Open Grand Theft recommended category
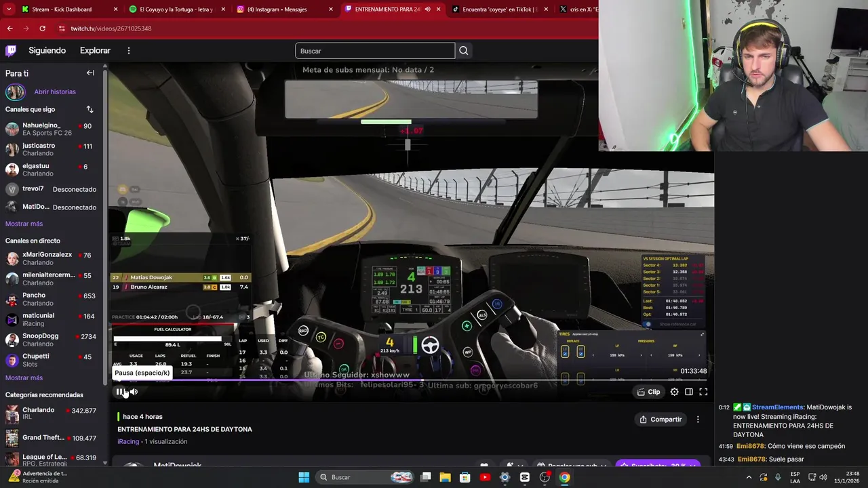Viewport: 868px width, 488px height. [x=51, y=439]
